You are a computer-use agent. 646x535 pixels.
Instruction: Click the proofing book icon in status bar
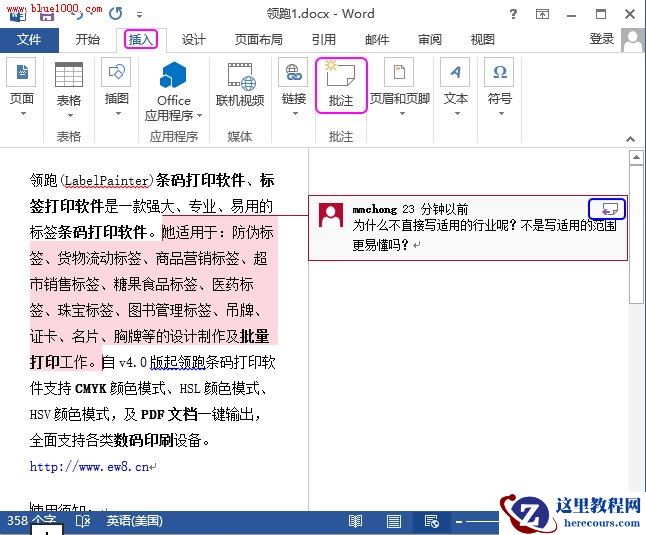point(83,521)
